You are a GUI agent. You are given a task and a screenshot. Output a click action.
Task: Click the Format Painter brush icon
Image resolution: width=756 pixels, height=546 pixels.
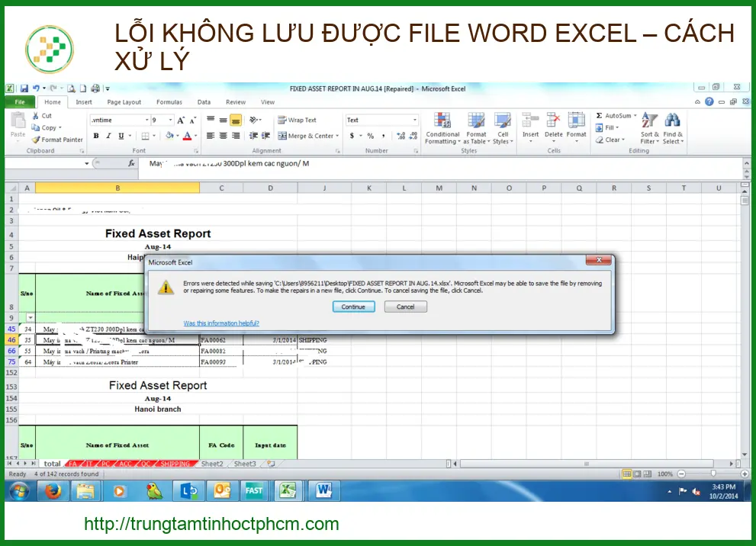click(x=36, y=140)
